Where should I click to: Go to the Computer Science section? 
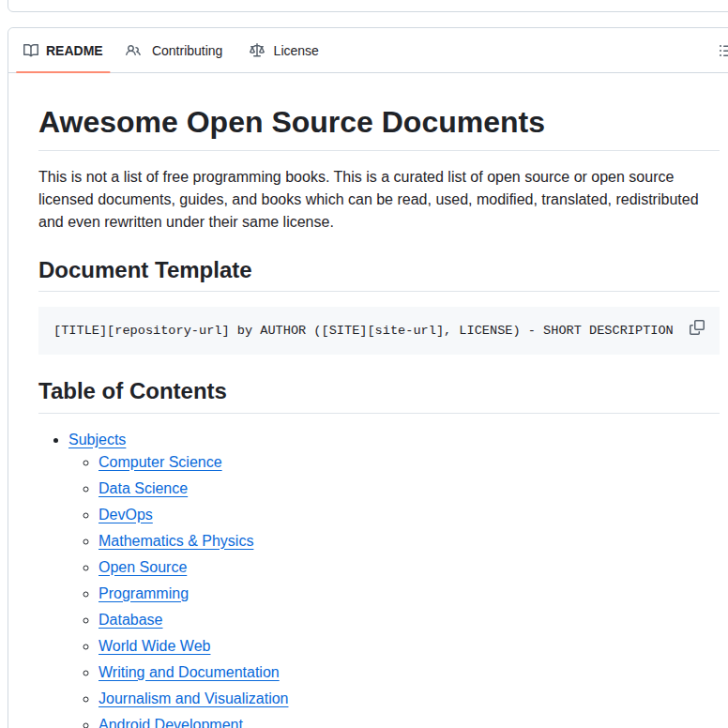click(160, 462)
